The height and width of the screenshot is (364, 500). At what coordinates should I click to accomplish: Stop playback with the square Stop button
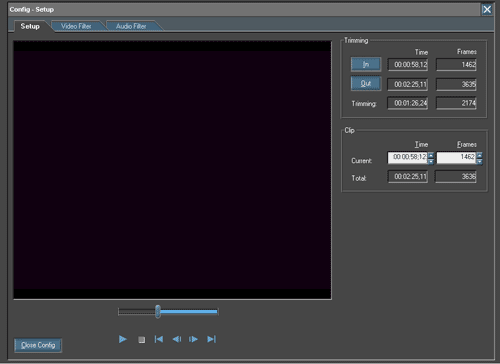click(141, 340)
